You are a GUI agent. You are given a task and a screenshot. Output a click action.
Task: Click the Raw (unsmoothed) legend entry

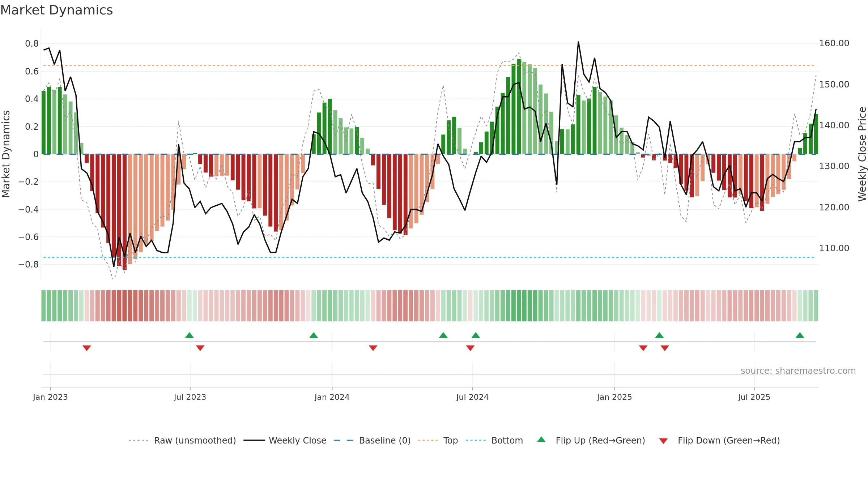click(182, 440)
